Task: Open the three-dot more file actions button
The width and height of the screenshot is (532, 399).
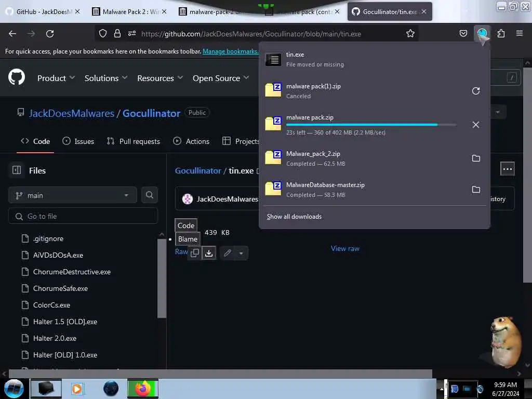Action: 507,169
